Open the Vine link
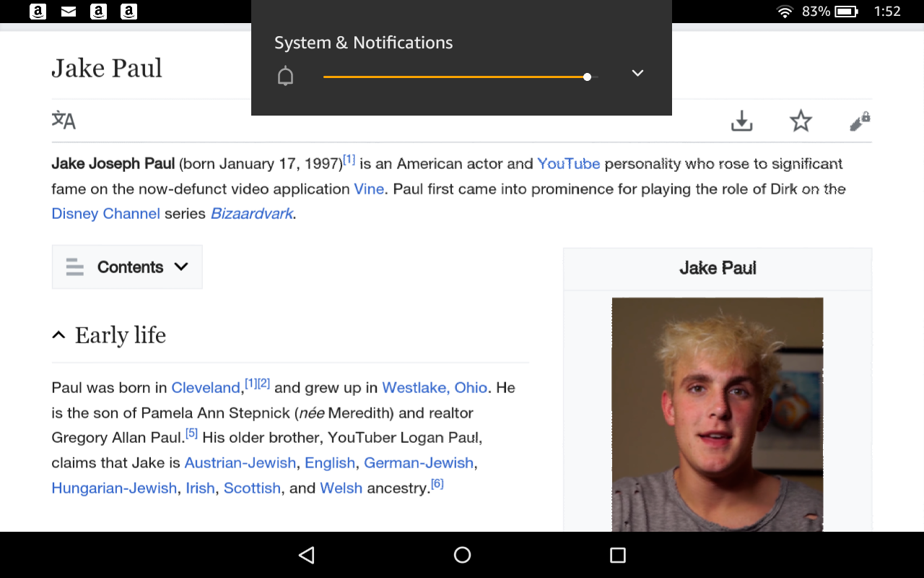 [369, 189]
